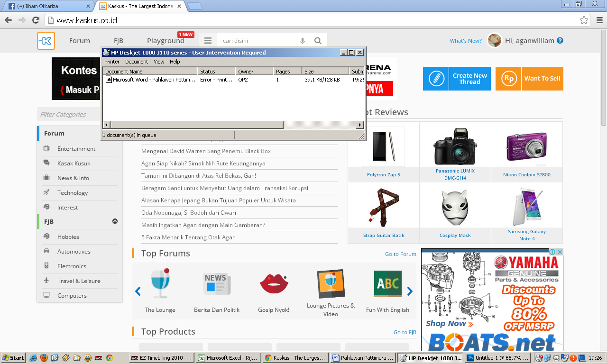This screenshot has width=607, height=364.
Task: Click the Status column header in print queue
Action: point(216,72)
